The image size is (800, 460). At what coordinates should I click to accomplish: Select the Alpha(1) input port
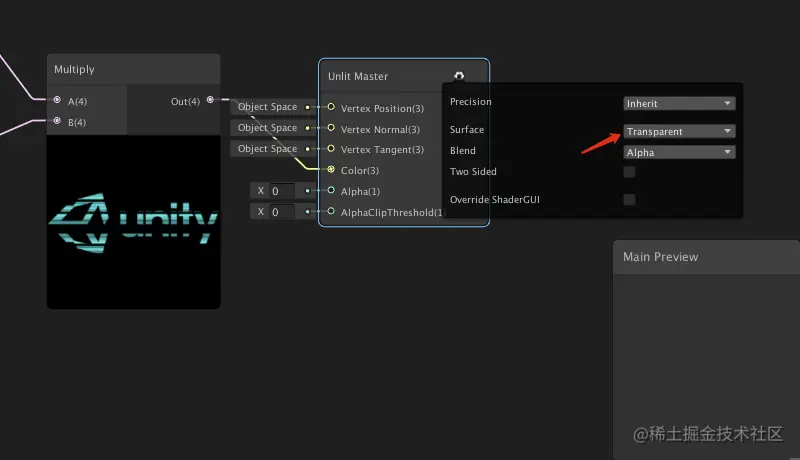tap(331, 190)
